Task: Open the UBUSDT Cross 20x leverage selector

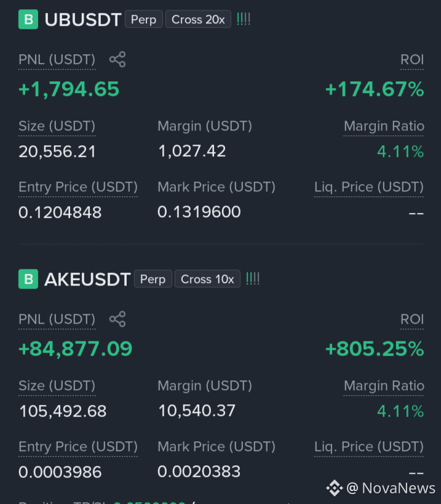Action: (x=198, y=19)
